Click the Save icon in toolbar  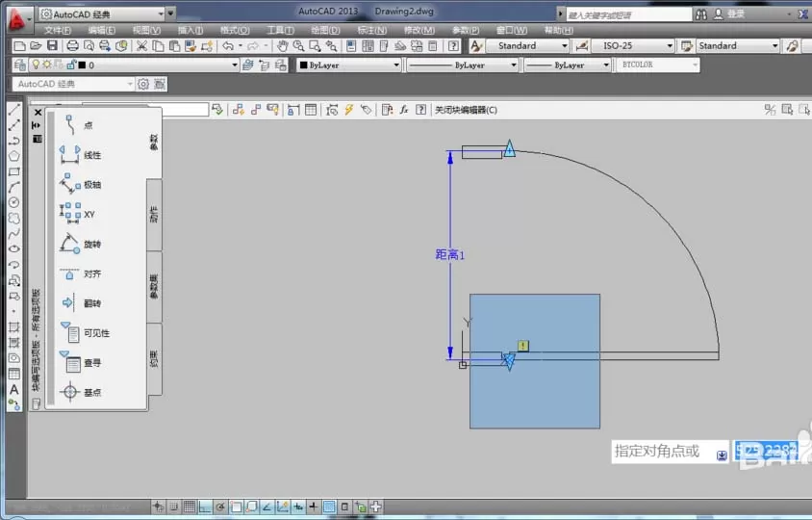click(52, 45)
